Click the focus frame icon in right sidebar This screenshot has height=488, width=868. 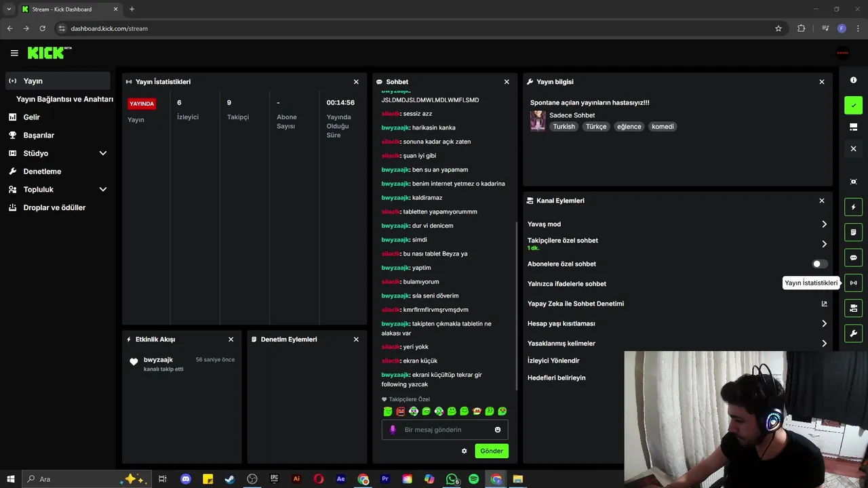(x=853, y=182)
